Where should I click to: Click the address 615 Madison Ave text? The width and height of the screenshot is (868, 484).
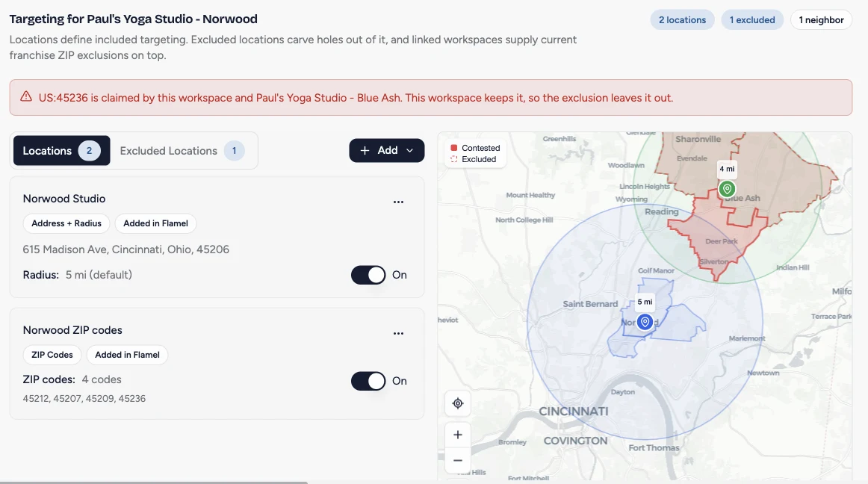[125, 249]
